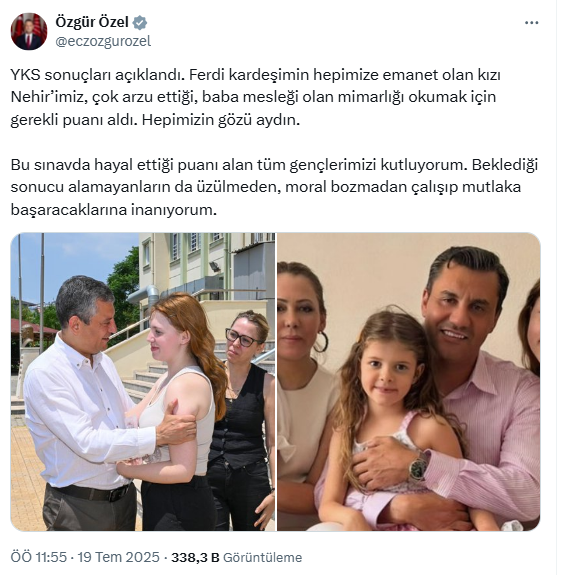The width and height of the screenshot is (569, 575).
Task: Click the 19 Tem 2025 date
Action: 118,557
